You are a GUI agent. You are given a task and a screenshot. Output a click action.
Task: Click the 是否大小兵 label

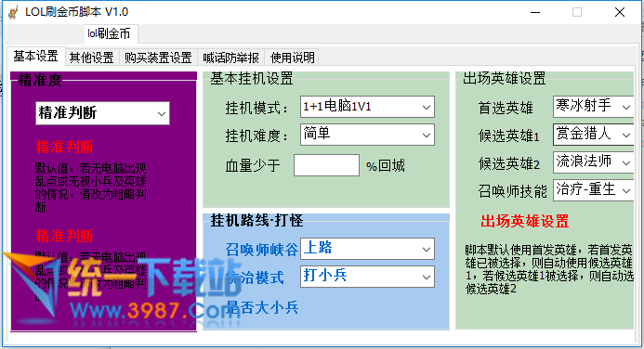click(262, 307)
